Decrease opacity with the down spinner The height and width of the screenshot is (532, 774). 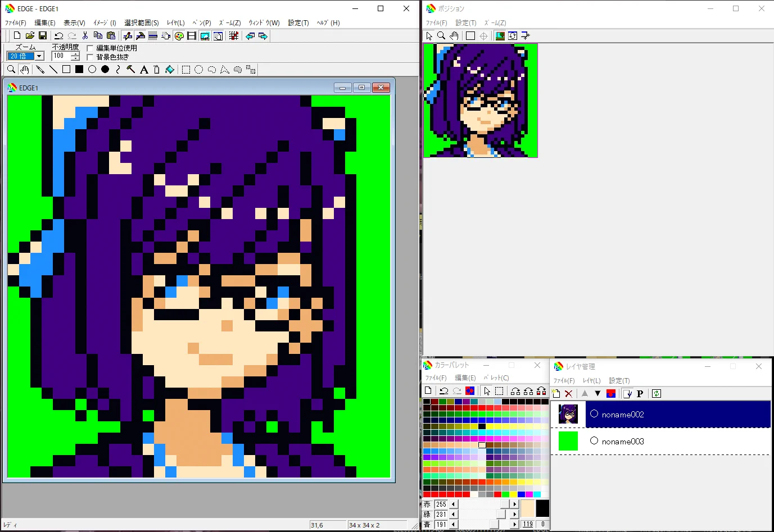point(75,58)
